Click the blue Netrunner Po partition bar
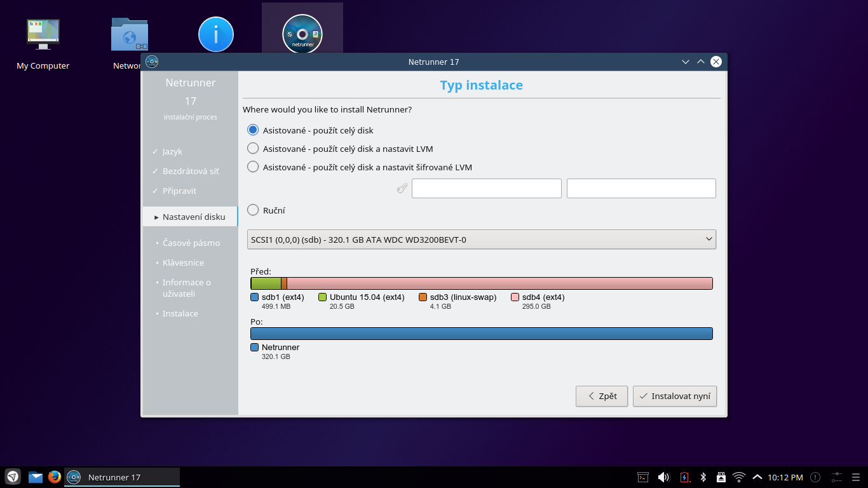 (482, 334)
